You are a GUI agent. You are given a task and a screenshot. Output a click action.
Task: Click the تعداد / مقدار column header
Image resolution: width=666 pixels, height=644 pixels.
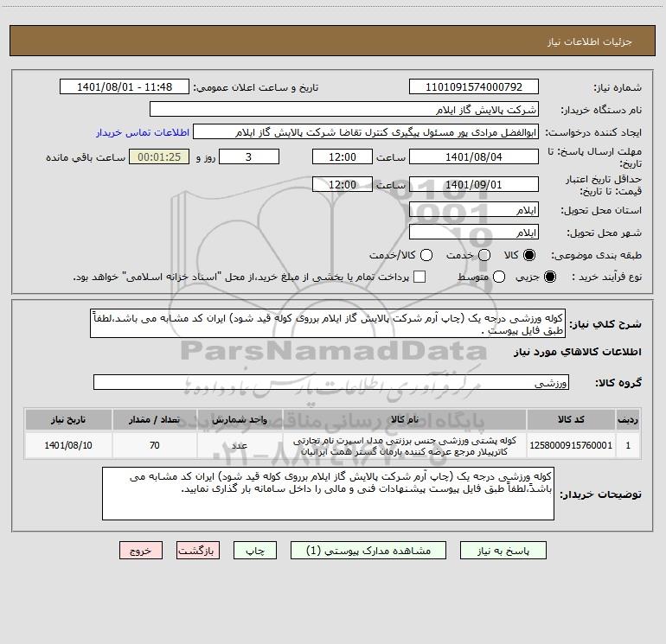click(x=155, y=419)
